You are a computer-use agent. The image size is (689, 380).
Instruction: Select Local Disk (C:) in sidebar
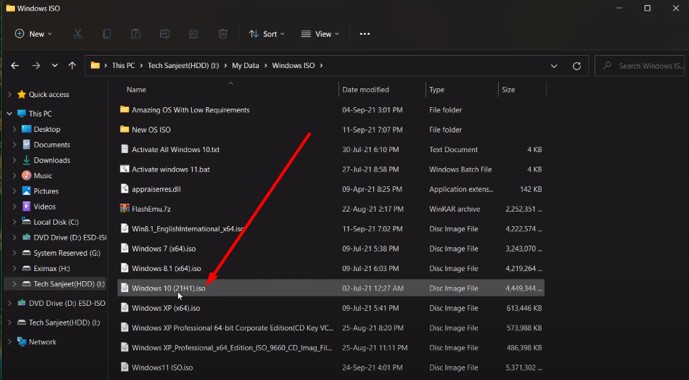coord(56,222)
